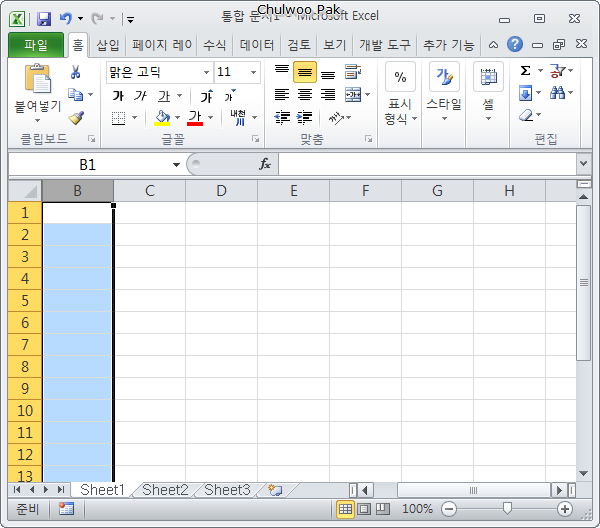Switch to the Page Layout tab

click(161, 45)
